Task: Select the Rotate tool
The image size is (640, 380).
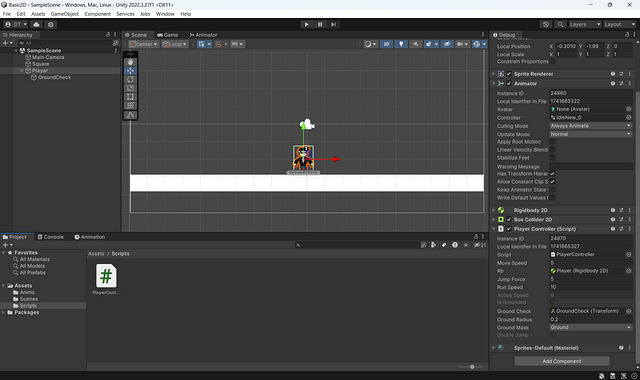Action: pos(130,79)
